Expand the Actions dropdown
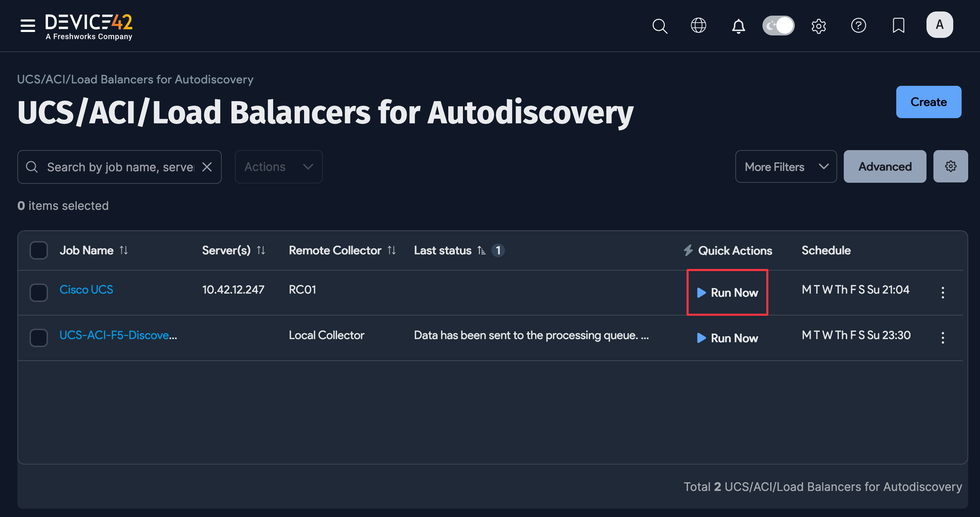 [278, 167]
